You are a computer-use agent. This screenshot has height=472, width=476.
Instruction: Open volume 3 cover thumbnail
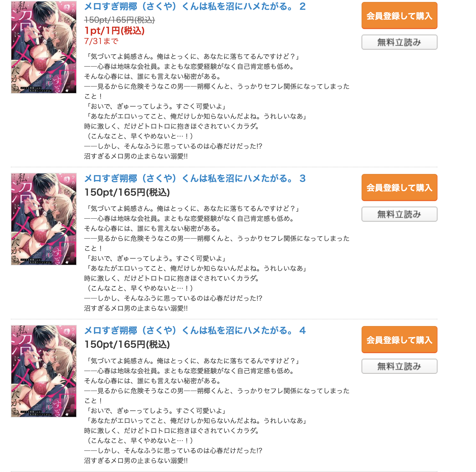(44, 219)
